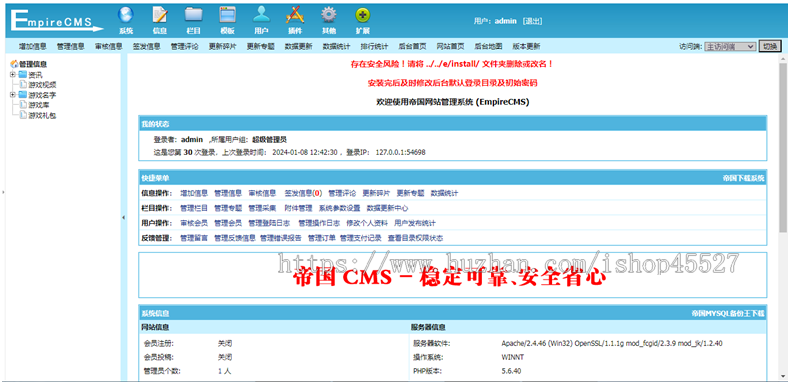
Task: Collapse the left tree panel with the arrow
Action: pyautogui.click(x=124, y=217)
